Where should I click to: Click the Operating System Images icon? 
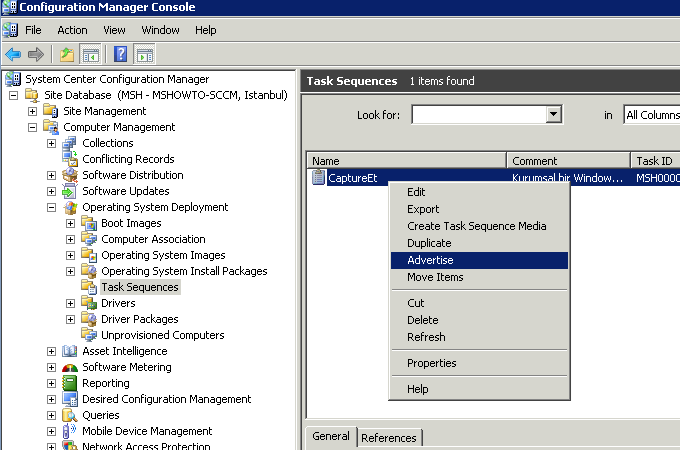click(89, 255)
